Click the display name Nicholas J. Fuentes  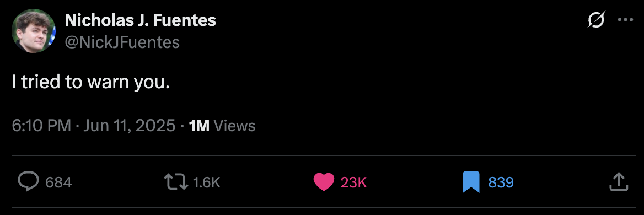tap(141, 20)
